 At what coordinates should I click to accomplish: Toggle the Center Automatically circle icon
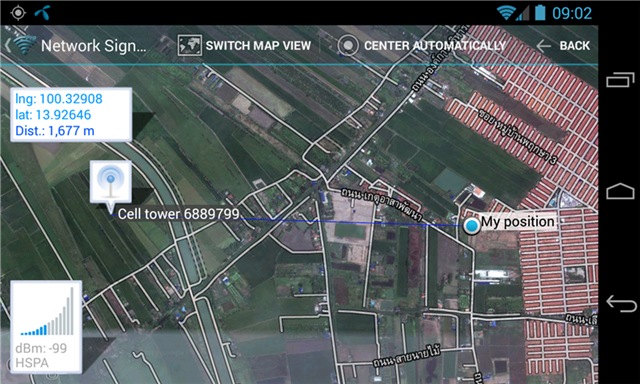coord(348,45)
